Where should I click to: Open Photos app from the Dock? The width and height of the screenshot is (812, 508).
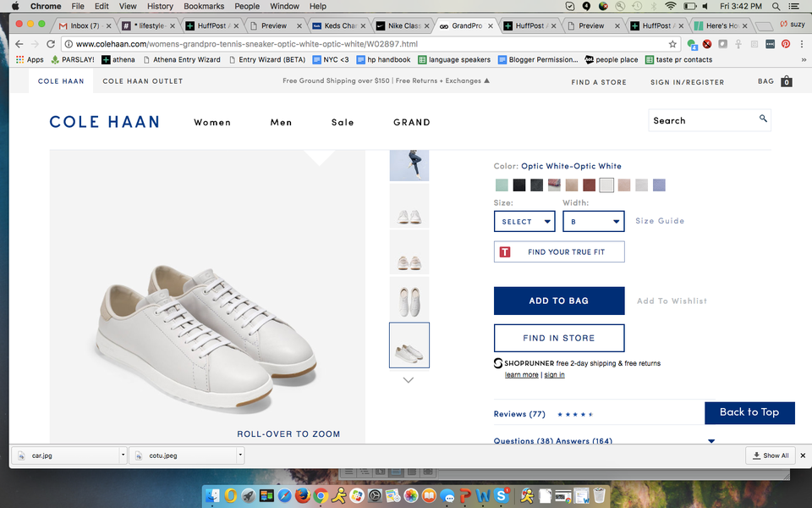tap(411, 496)
